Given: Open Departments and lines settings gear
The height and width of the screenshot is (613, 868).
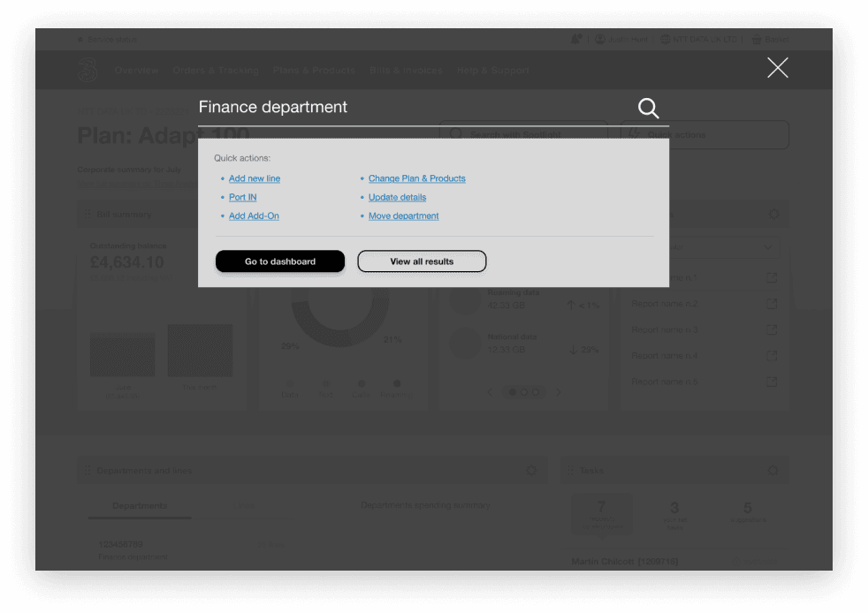Looking at the screenshot, I should pyautogui.click(x=531, y=470).
